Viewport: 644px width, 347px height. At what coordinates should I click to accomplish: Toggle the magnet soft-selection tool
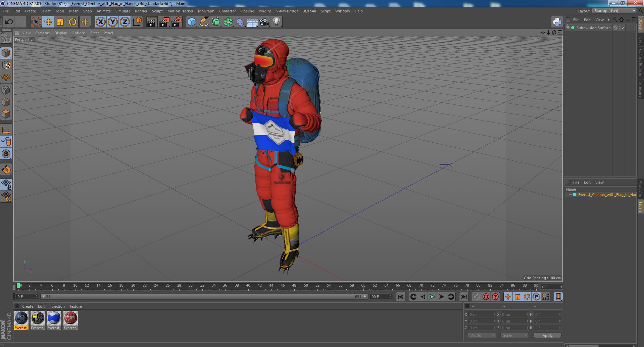tap(6, 169)
